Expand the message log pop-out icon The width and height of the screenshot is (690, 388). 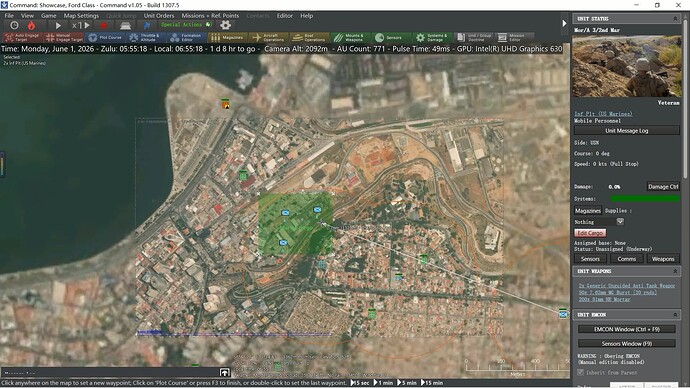224,373
